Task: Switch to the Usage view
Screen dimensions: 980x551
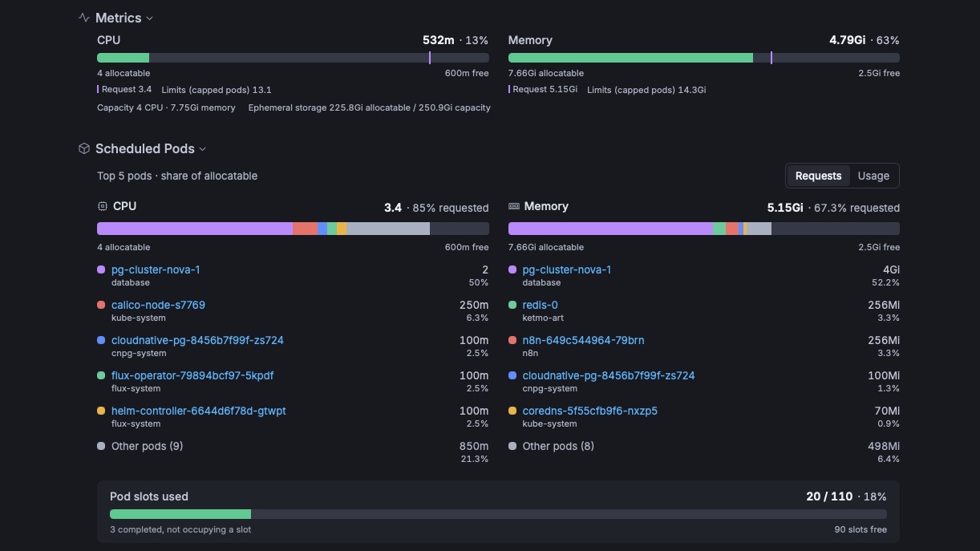Action: pyautogui.click(x=873, y=176)
